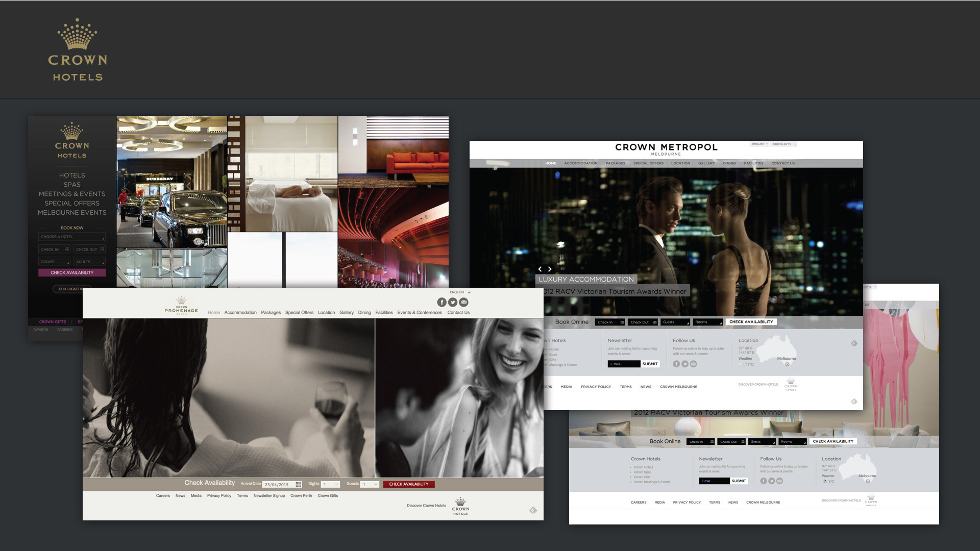980x551 pixels.
Task: Open Guests dropdown in Metropol Book Online
Action: [x=675, y=322]
